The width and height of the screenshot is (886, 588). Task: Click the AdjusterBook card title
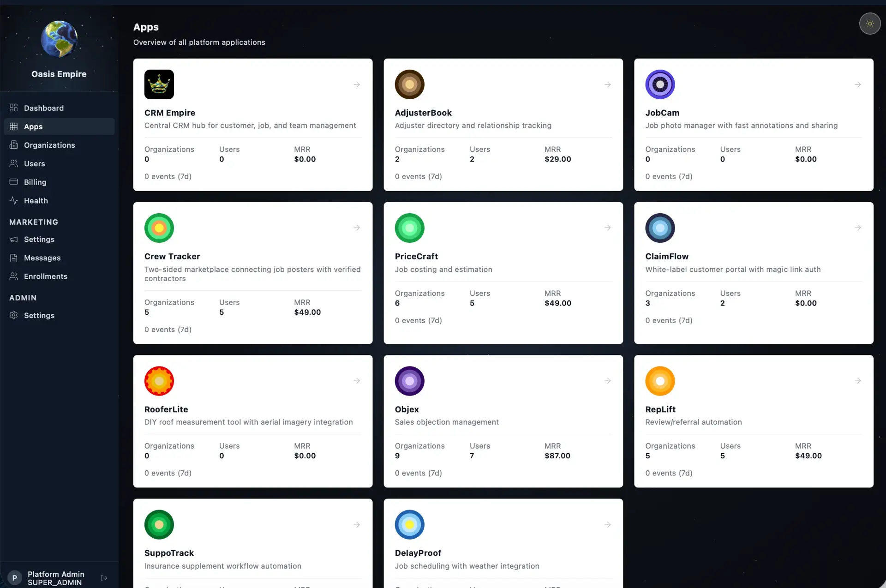(x=423, y=113)
